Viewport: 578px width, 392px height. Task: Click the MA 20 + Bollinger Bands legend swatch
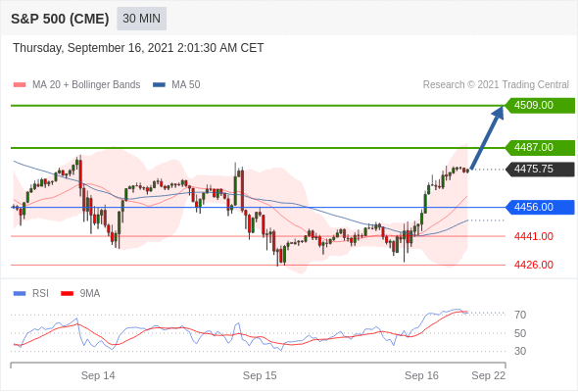point(20,85)
